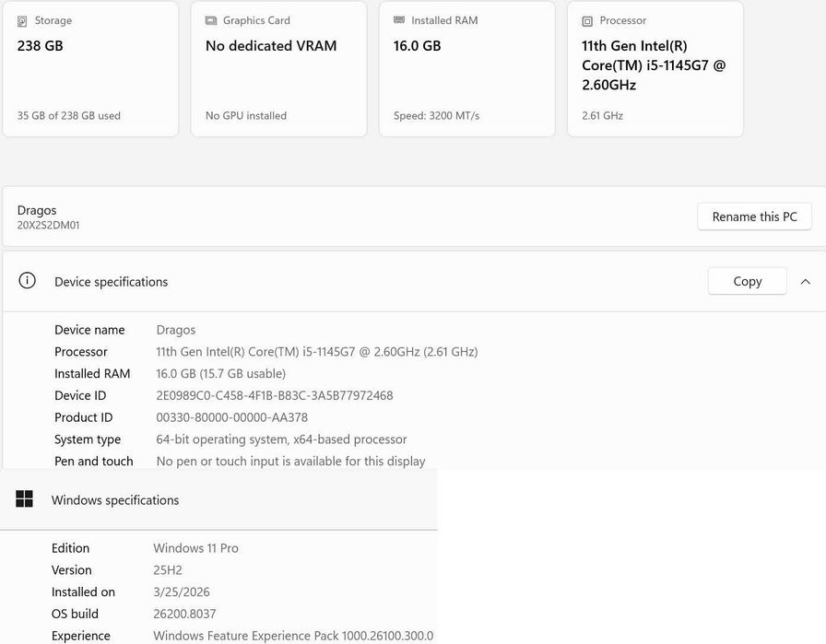Copy the device specifications
826x644 pixels.
point(747,281)
